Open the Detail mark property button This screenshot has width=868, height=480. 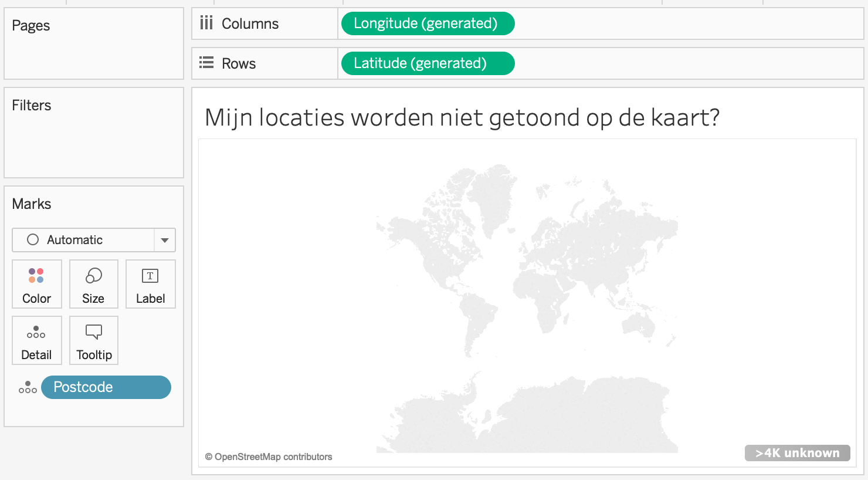pos(36,340)
